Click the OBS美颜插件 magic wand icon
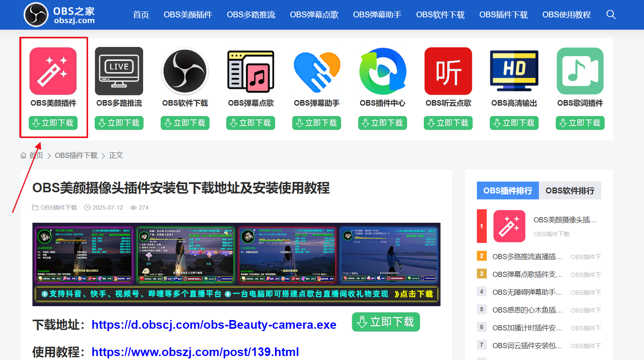The width and height of the screenshot is (644, 360). point(53,71)
